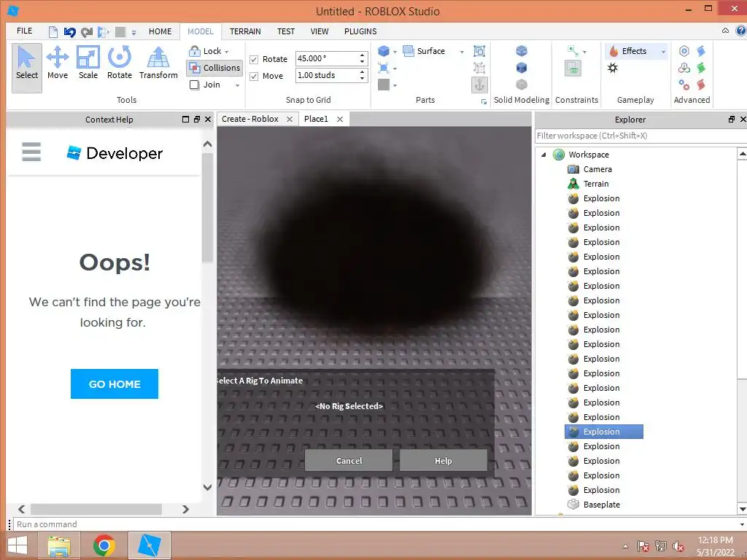Uncheck the Rotate snap checkbox
This screenshot has width=747, height=560.
click(x=254, y=60)
